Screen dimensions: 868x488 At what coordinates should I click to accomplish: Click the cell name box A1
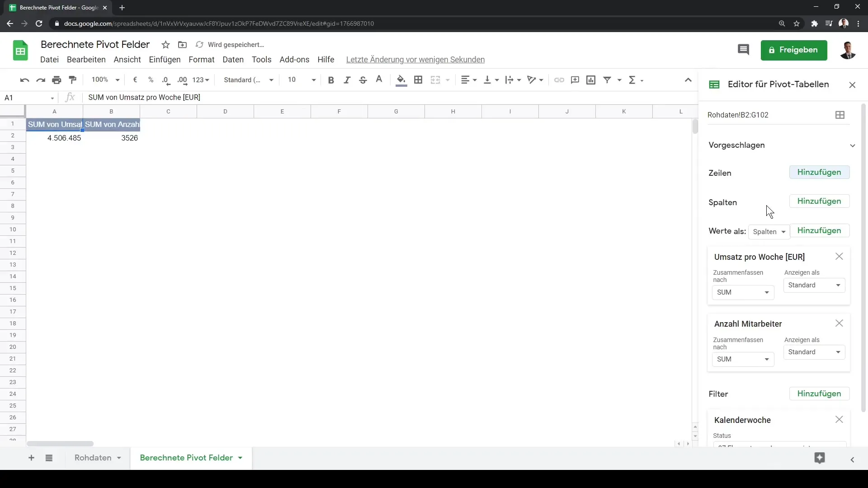tap(29, 98)
